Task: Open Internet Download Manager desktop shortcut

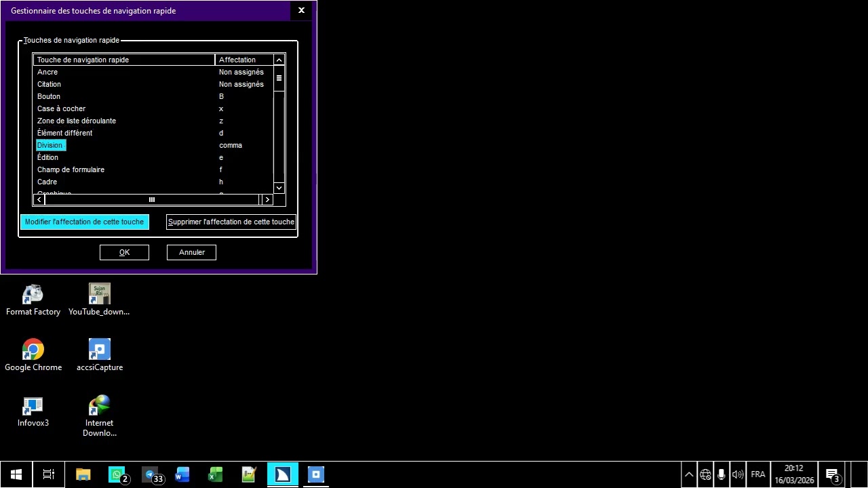Action: [100, 416]
